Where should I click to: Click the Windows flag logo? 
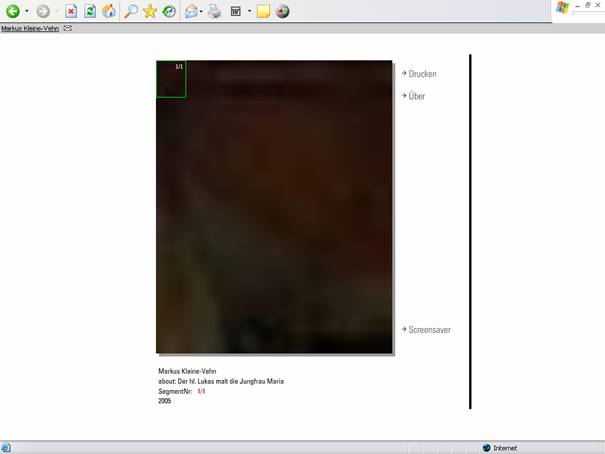coord(563,8)
